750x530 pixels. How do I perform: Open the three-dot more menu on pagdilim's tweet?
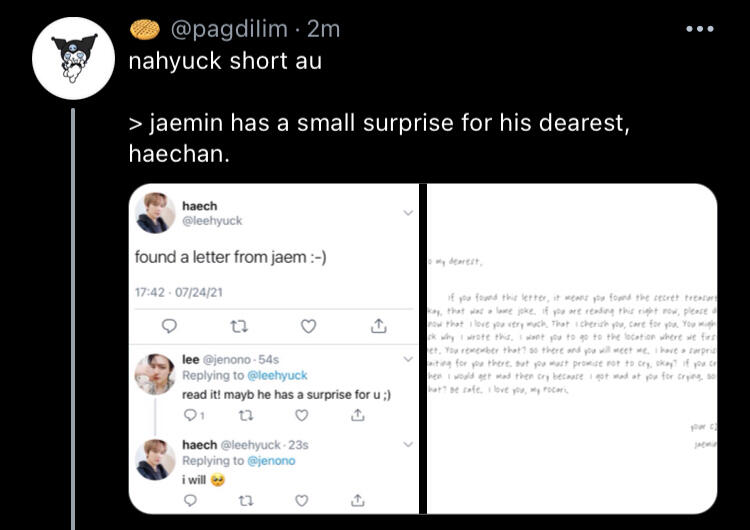point(700,29)
